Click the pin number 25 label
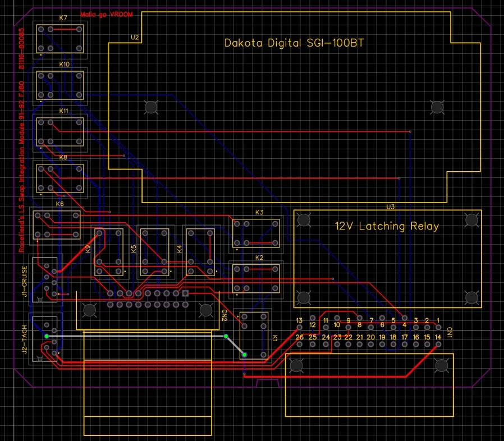Viewport: 504px width, 441px height. click(x=313, y=337)
